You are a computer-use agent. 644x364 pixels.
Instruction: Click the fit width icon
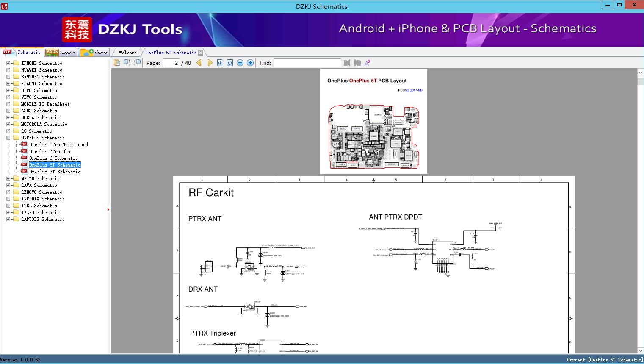(220, 63)
